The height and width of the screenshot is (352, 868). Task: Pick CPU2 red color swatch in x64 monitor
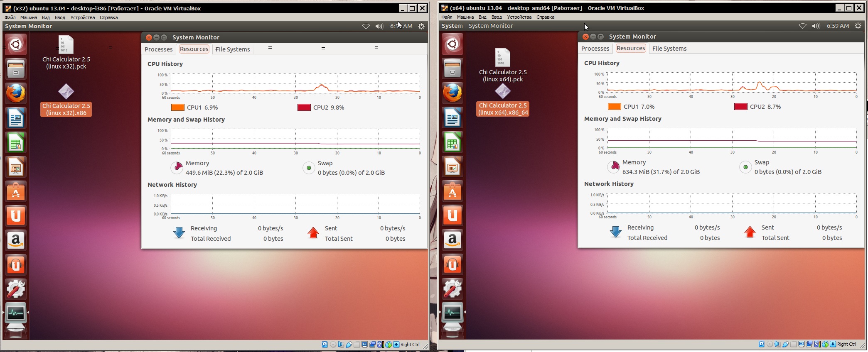coord(741,107)
